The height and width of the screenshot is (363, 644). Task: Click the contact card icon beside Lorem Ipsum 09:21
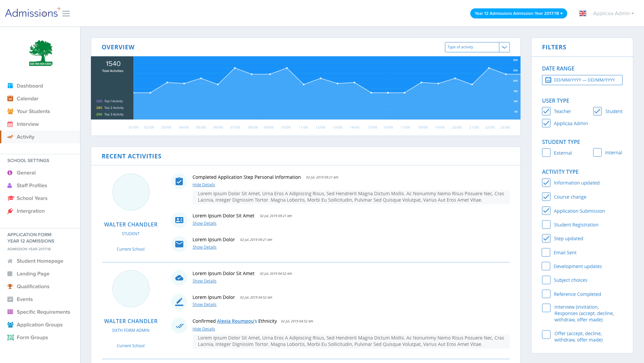[x=179, y=220]
